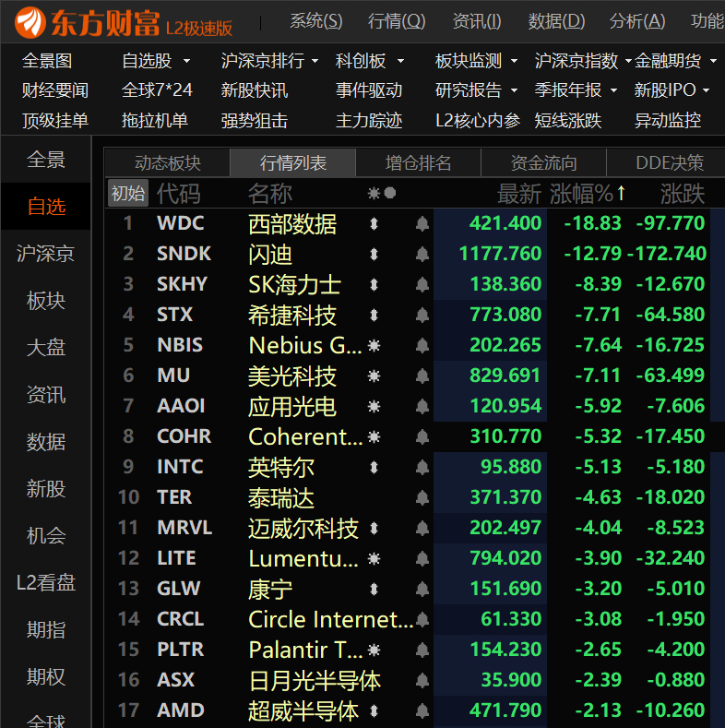
Task: Click the bell alert icon for NBIS
Action: click(x=422, y=345)
